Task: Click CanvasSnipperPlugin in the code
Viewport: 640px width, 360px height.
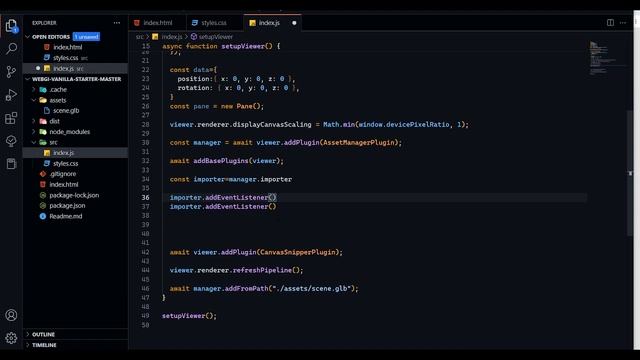Action: tap(298, 252)
